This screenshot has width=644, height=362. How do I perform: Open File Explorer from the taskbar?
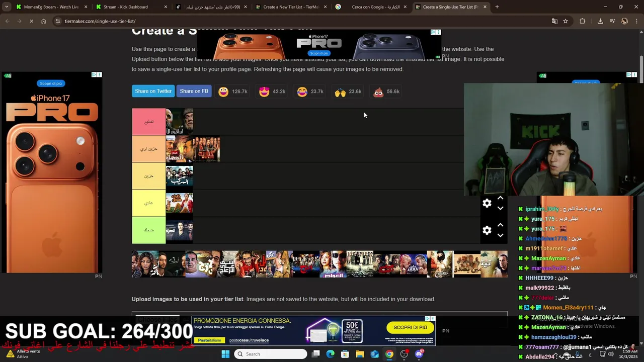pos(360,354)
